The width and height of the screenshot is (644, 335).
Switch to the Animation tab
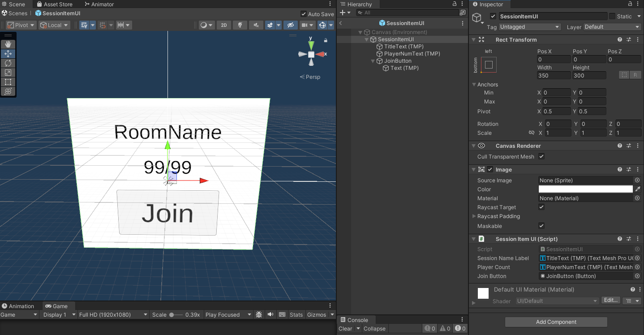18,306
